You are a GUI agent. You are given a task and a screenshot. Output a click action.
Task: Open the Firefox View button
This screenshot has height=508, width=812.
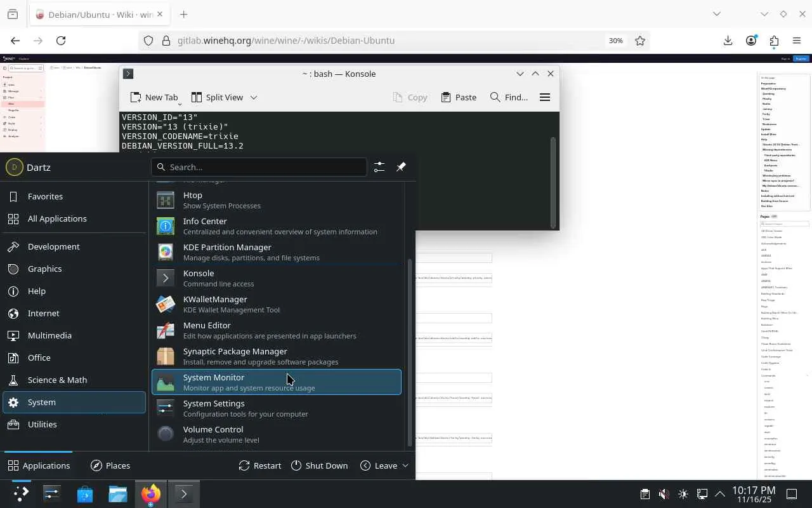coord(13,14)
